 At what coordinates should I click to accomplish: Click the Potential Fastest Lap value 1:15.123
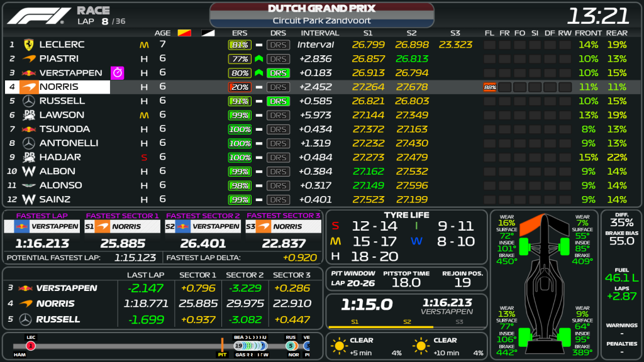click(135, 258)
